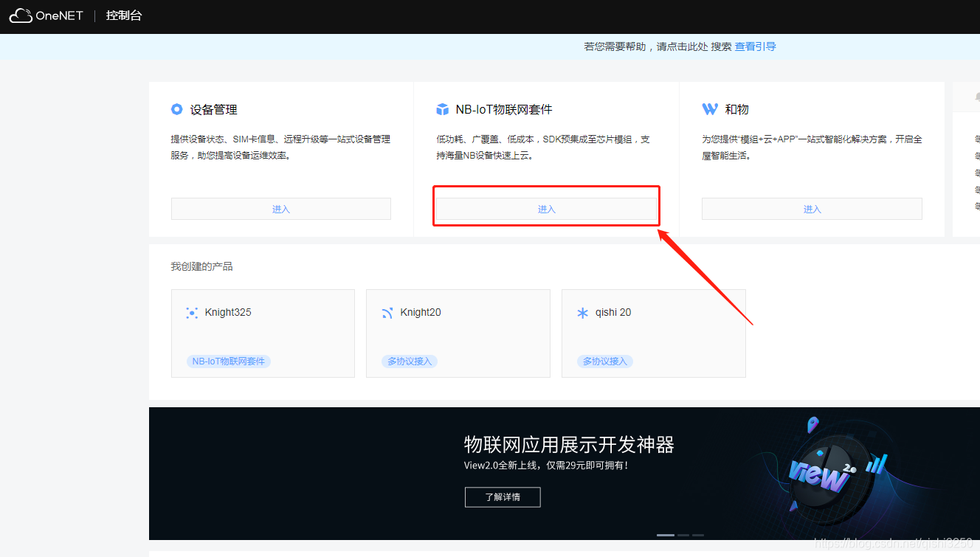Click the NB-IoT物联网套件 tag on Knight325
Viewport: 980px width, 557px height.
[x=229, y=361]
